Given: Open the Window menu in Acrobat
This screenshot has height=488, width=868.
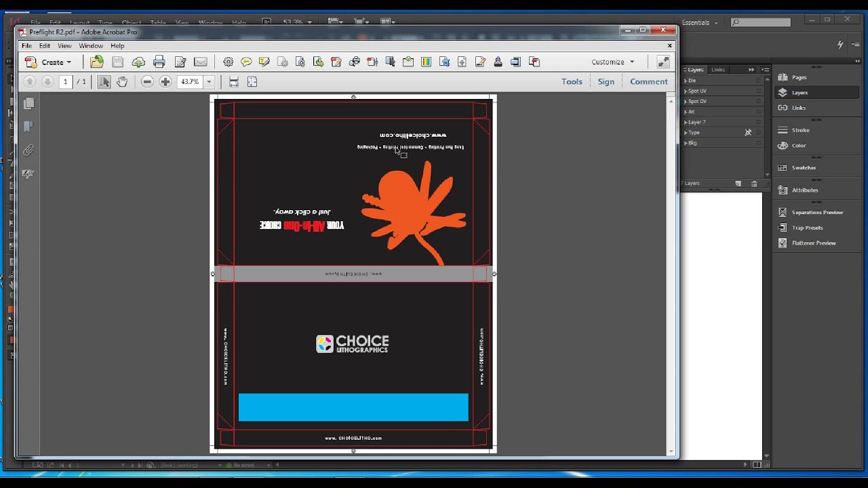Looking at the screenshot, I should (91, 45).
